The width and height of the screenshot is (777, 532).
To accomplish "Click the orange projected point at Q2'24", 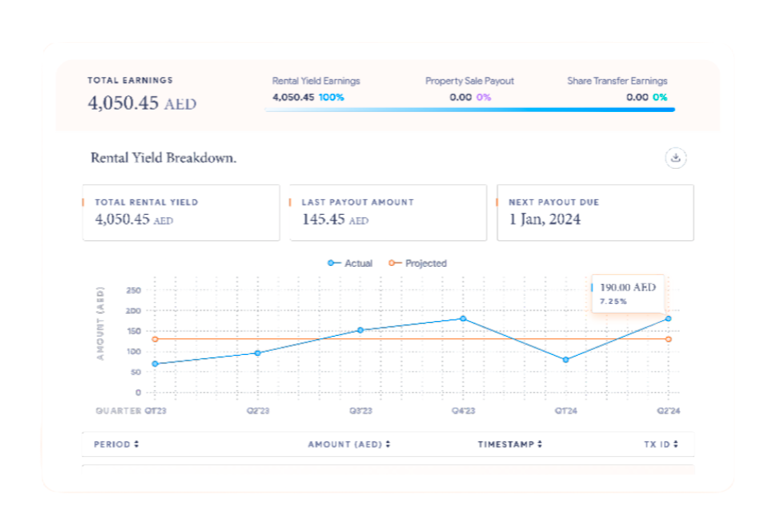I will [x=668, y=339].
